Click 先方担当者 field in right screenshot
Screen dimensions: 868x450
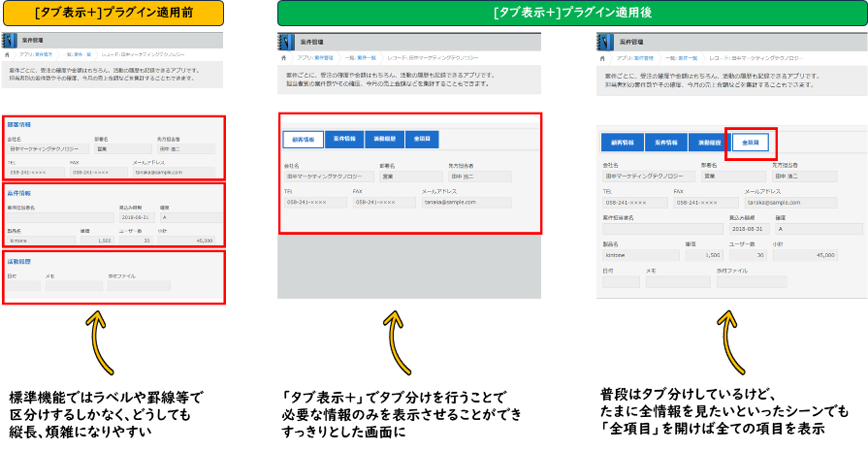pyautogui.click(x=804, y=177)
